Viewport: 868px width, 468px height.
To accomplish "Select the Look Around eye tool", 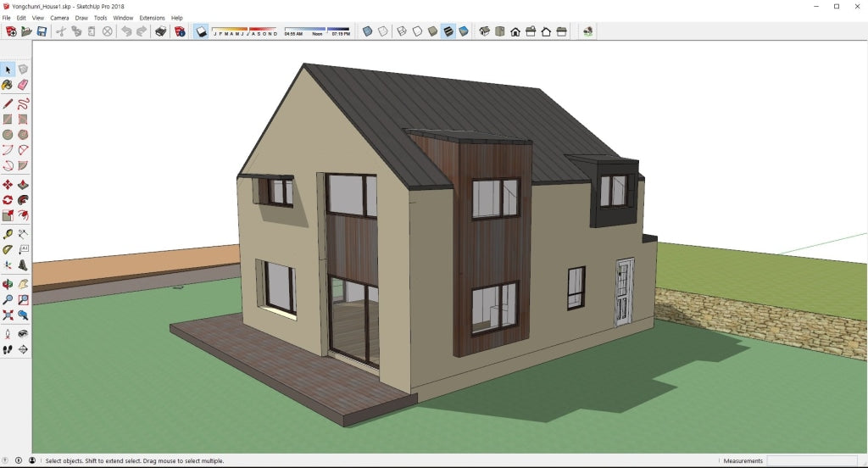I will [23, 334].
